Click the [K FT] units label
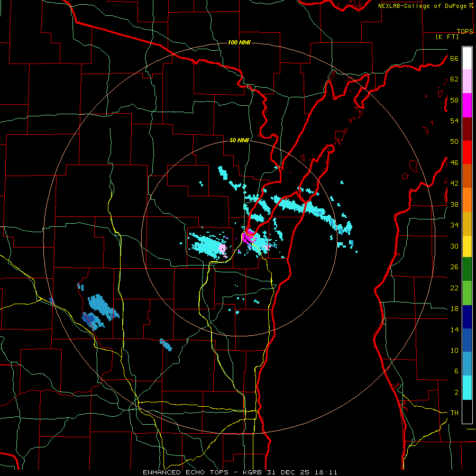Image resolution: width=476 pixels, height=476 pixels. tap(447, 36)
